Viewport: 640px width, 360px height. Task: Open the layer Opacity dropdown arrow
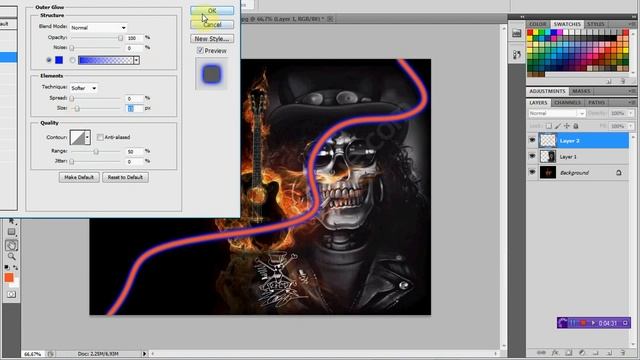point(631,113)
